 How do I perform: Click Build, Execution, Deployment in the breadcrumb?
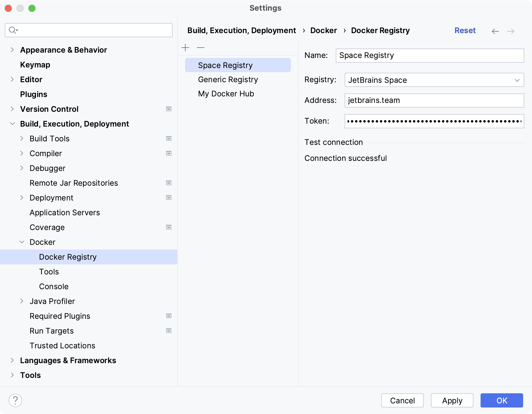pyautogui.click(x=241, y=30)
